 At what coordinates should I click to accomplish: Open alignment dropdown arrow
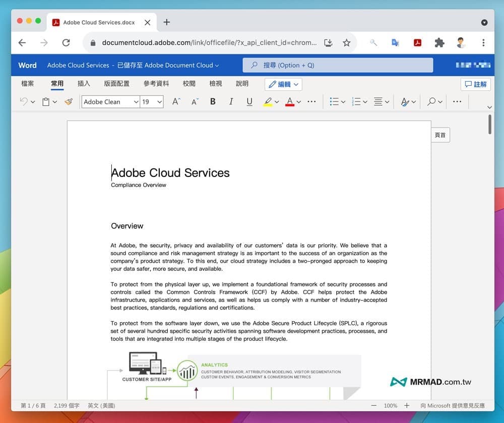click(387, 102)
